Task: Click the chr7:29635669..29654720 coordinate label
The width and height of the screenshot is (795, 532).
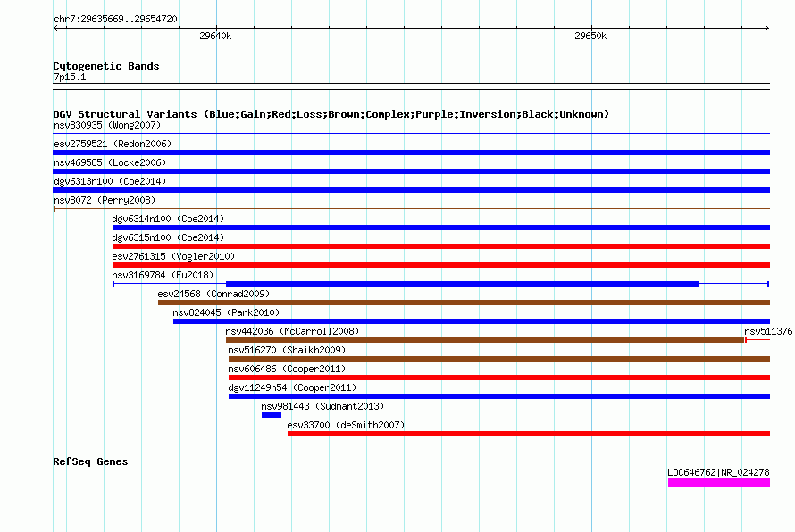Action: [115, 19]
